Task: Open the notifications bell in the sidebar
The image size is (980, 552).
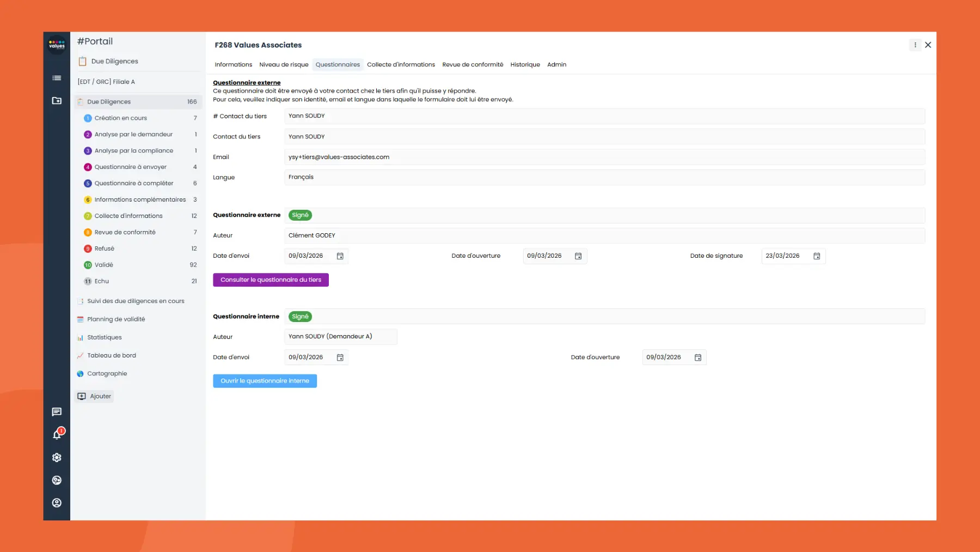Action: 56,434
